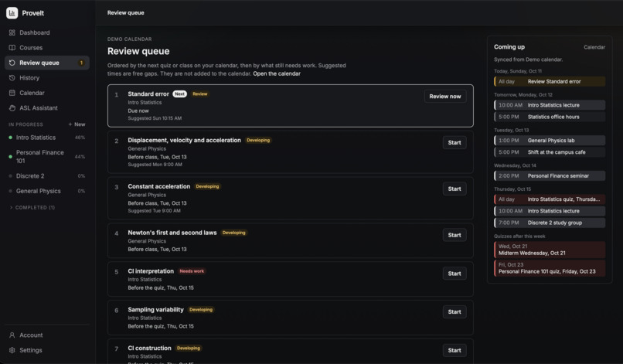Click the ProveIt logo icon
This screenshot has width=623, height=364.
coord(12,12)
